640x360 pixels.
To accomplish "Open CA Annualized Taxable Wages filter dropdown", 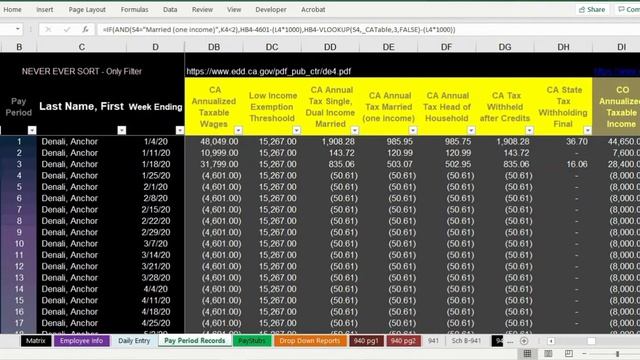I will pos(238,130).
